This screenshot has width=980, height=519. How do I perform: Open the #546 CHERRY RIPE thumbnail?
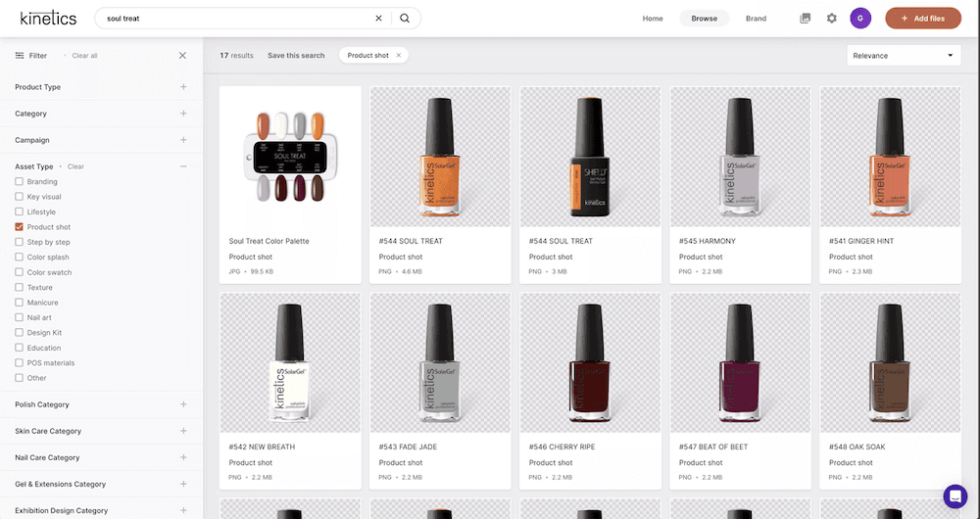pos(590,363)
